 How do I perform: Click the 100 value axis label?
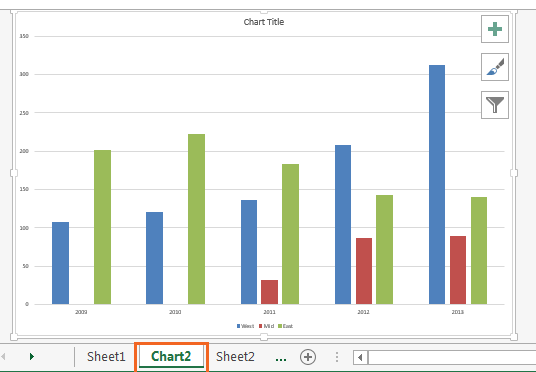tap(24, 227)
